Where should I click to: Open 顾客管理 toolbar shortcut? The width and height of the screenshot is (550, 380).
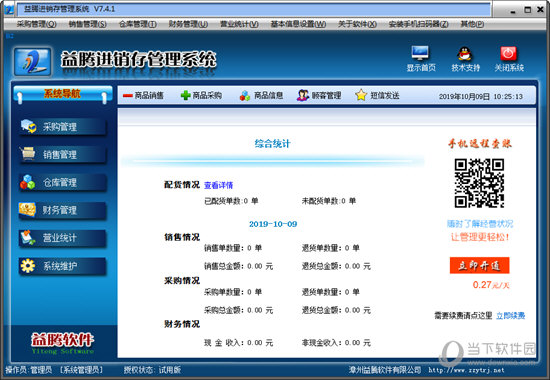319,95
